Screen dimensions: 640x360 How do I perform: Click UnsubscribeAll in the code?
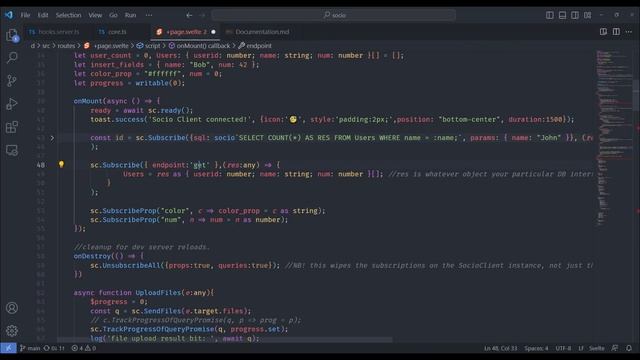pyautogui.click(x=131, y=265)
